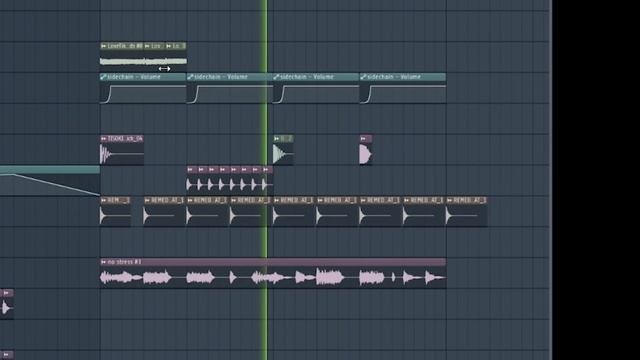This screenshot has width=640, height=360.
Task: Open clip menu of last REMED AT clip
Action: [450, 200]
